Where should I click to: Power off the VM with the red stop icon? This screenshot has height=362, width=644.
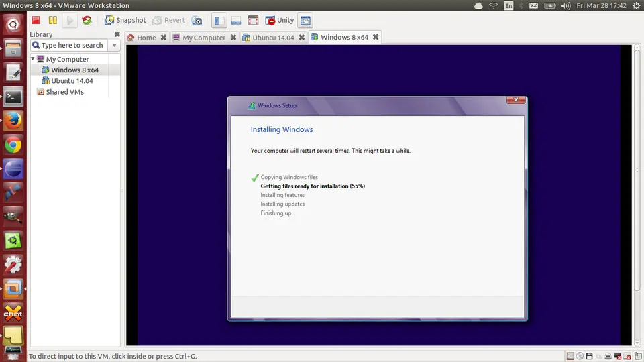click(x=36, y=20)
